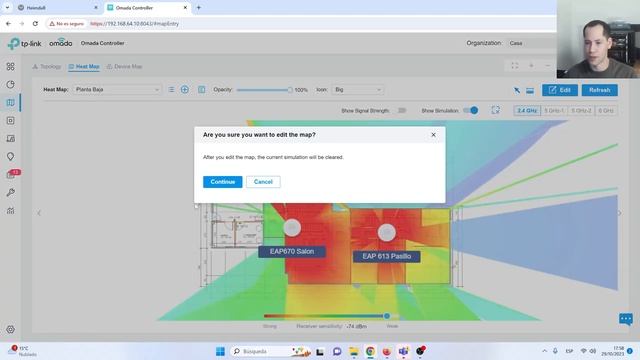Screen dimensions: 640x360
Task: Open a new browser tab
Action: [199, 7]
